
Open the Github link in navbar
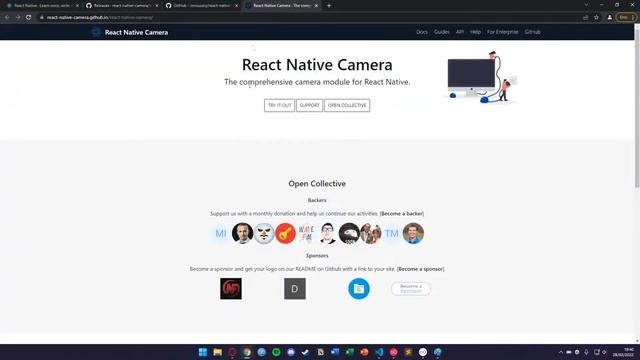[532, 32]
